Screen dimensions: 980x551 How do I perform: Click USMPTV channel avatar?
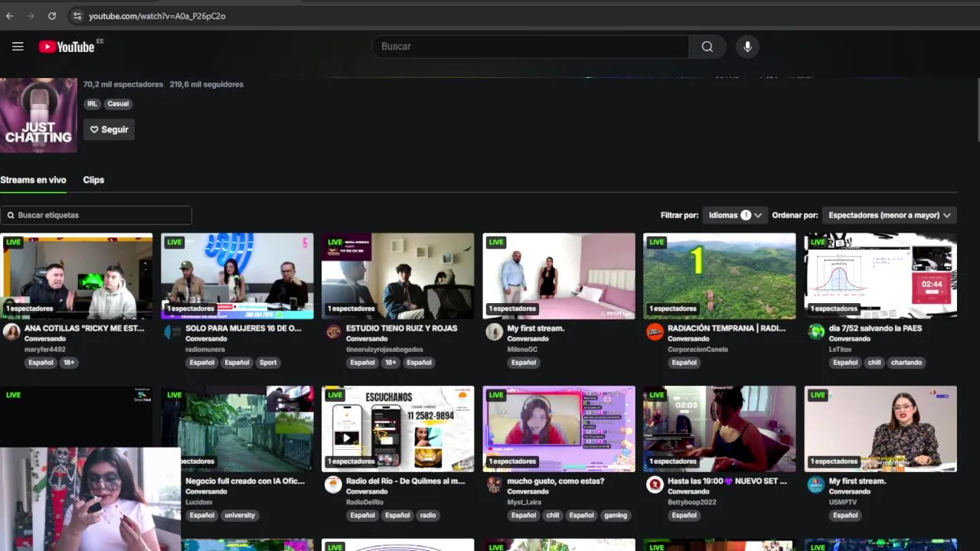pos(815,484)
